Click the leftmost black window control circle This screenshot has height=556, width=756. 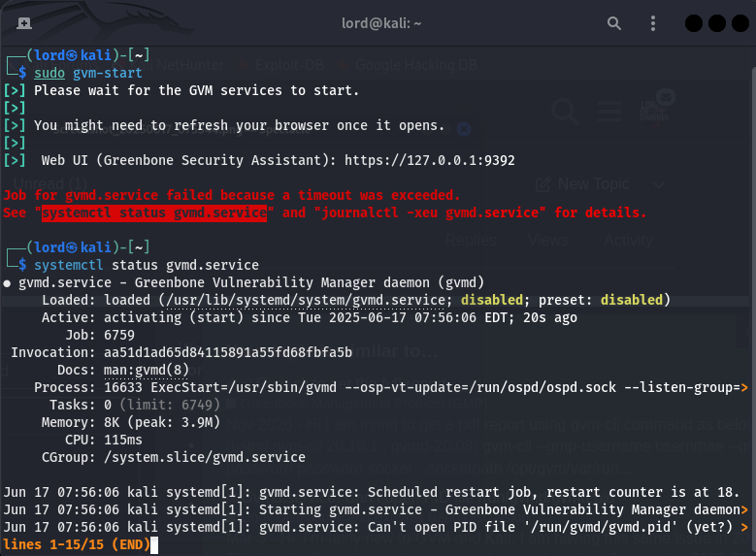click(695, 23)
